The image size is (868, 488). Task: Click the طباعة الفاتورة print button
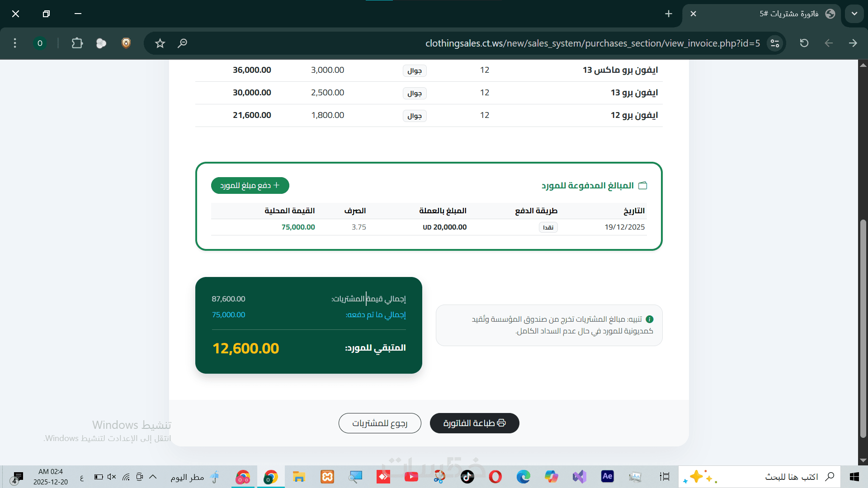pyautogui.click(x=474, y=423)
